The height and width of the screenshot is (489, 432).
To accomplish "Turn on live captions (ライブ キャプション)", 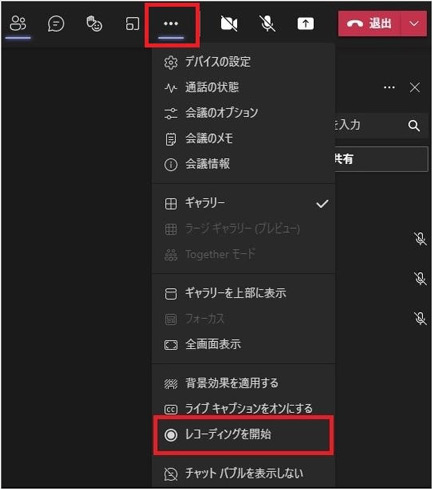I will 243,409.
